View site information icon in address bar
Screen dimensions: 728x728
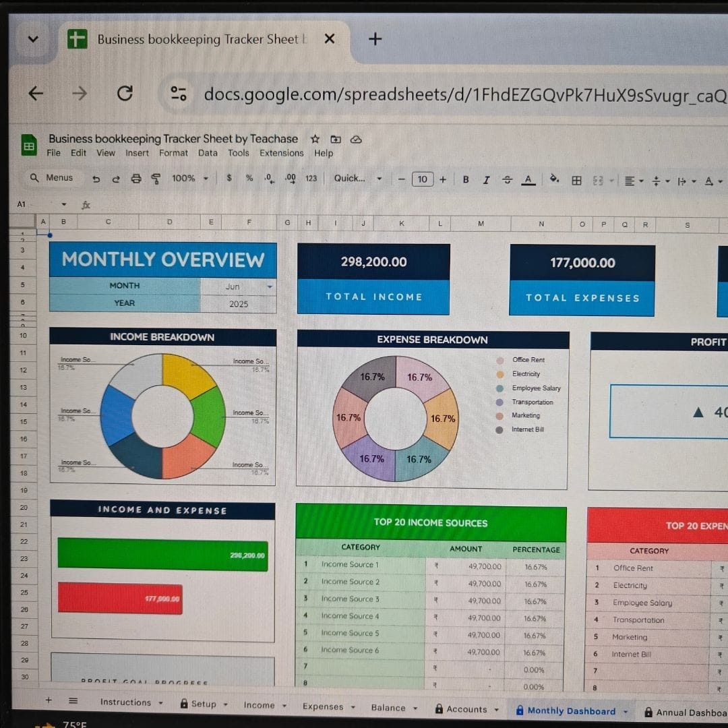(179, 93)
